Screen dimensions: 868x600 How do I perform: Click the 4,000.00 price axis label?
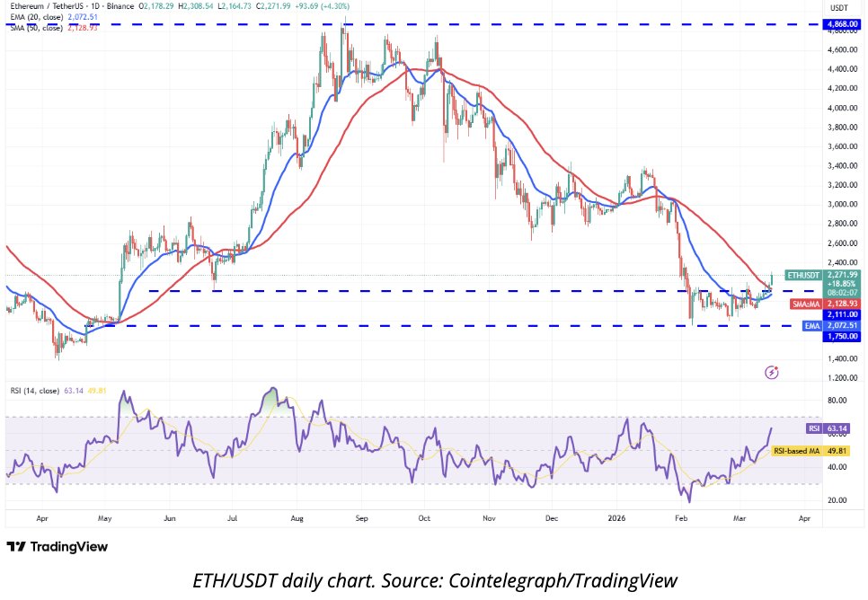(x=843, y=108)
